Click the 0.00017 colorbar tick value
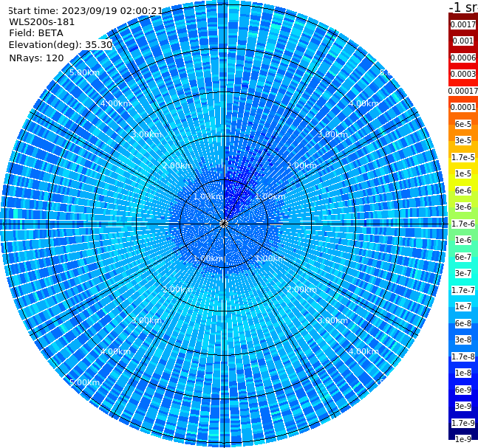 [x=463, y=91]
